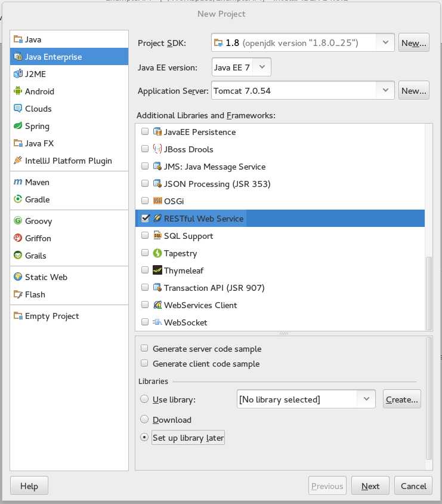Click the Grails icon
This screenshot has width=442, height=504.
[x=18, y=256]
